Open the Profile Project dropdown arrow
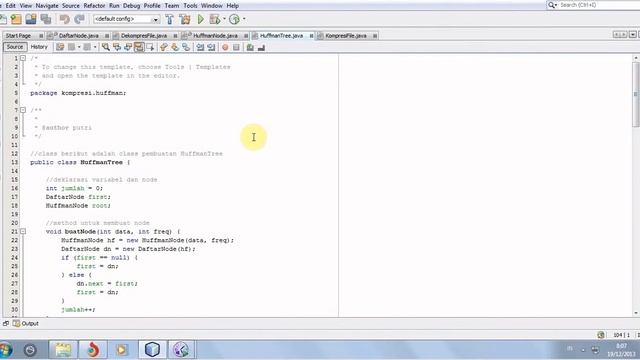The width and height of the screenshot is (640, 360). tap(244, 19)
